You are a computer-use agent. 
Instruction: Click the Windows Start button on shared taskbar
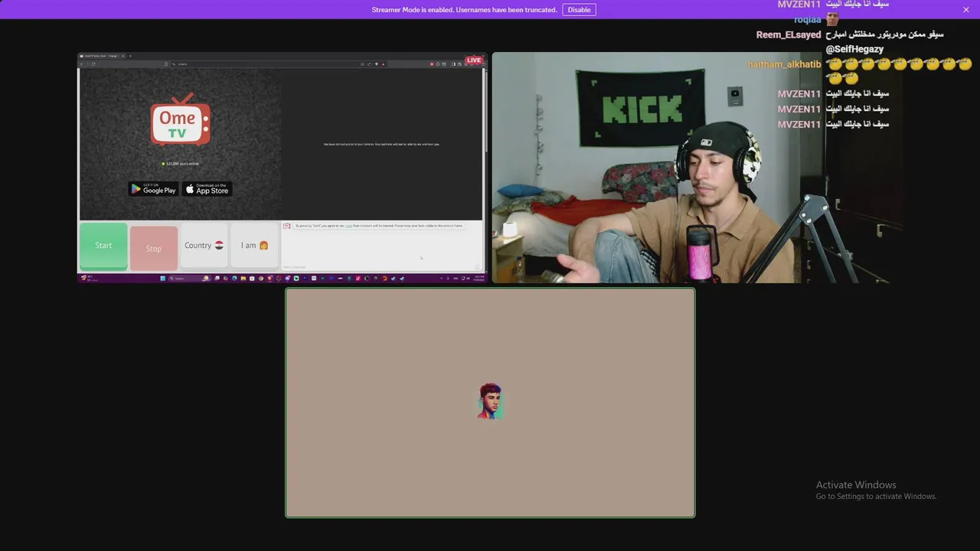pos(162,279)
